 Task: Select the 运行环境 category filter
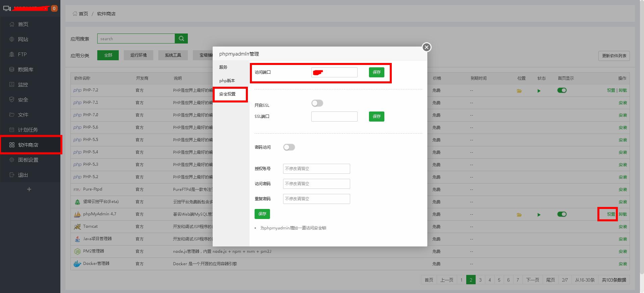(x=139, y=55)
